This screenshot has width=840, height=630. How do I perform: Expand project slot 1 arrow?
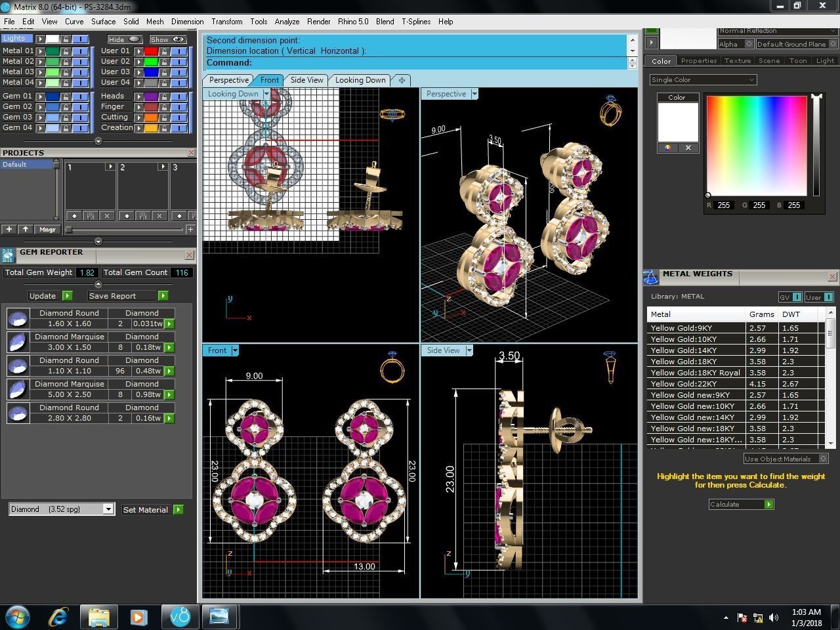click(x=110, y=167)
